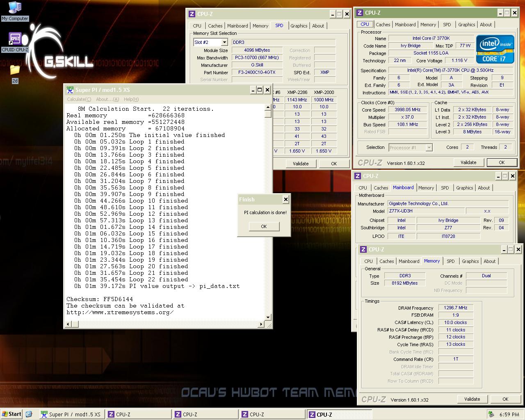Click the CPU-Z SPD window title icon
This screenshot has width=525, height=420.
point(192,14)
